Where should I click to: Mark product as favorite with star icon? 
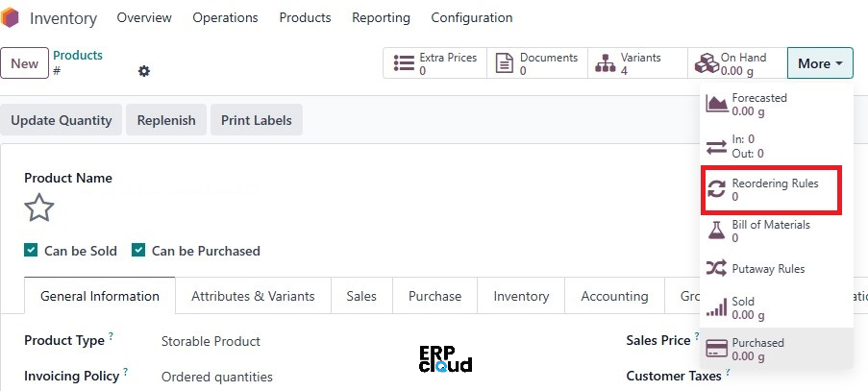(39, 208)
